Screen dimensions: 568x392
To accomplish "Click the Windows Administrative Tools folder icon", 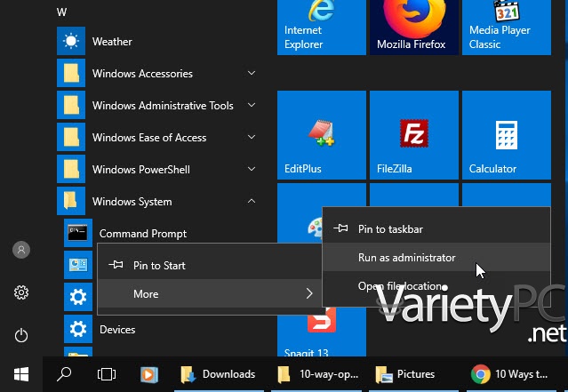I will pos(71,105).
